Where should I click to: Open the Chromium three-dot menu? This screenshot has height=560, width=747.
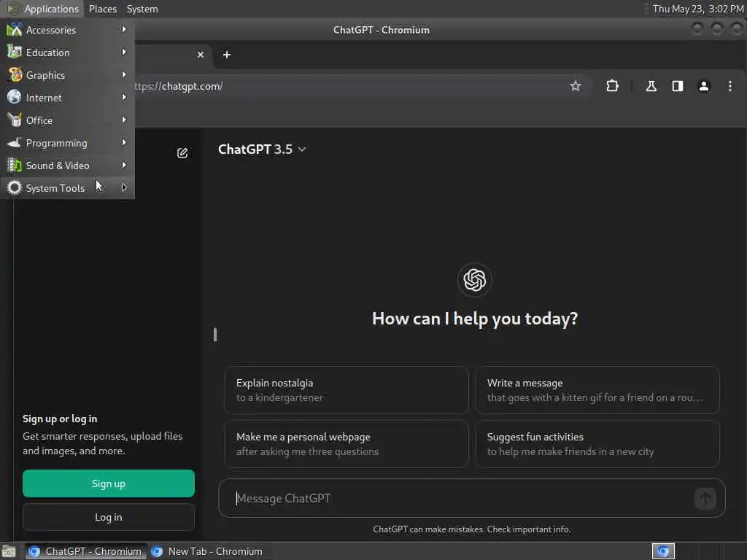point(729,86)
